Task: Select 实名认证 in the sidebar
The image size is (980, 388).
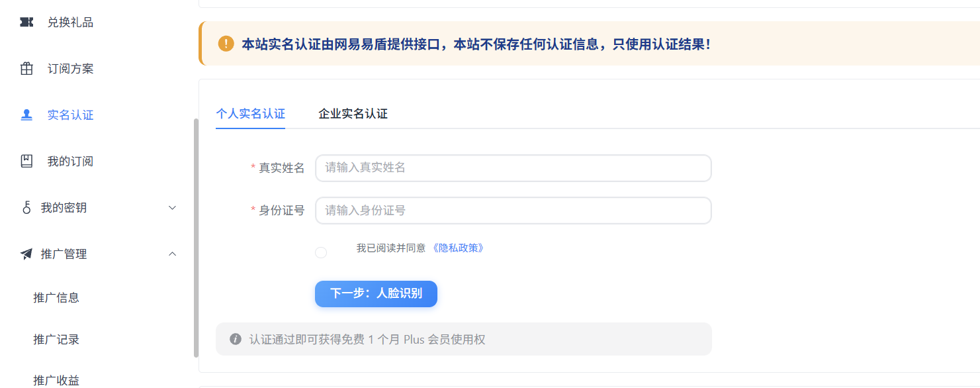Action: [x=70, y=115]
